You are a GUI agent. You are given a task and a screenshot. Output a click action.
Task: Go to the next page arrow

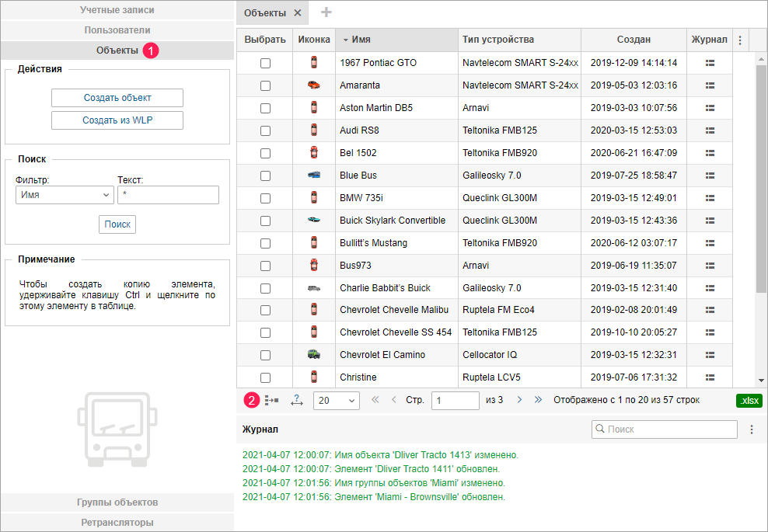point(519,401)
